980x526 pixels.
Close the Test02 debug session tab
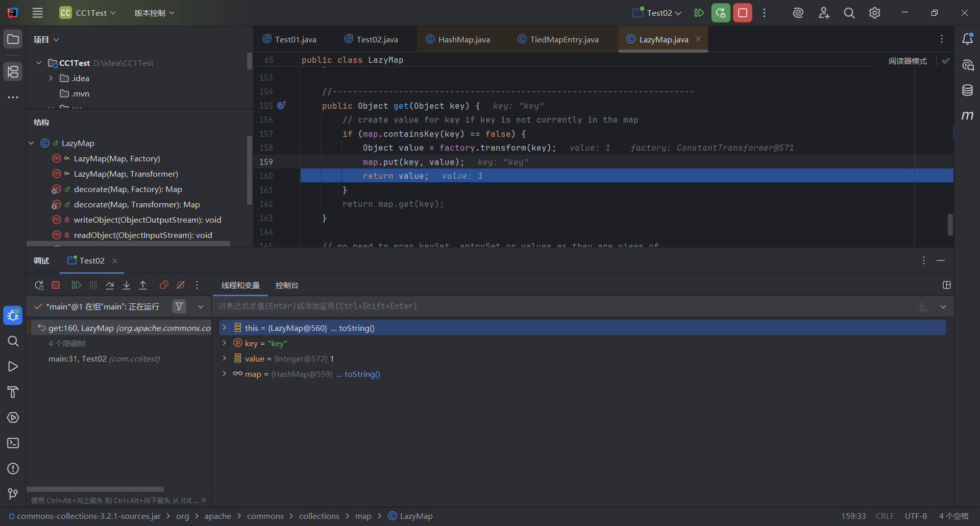115,261
